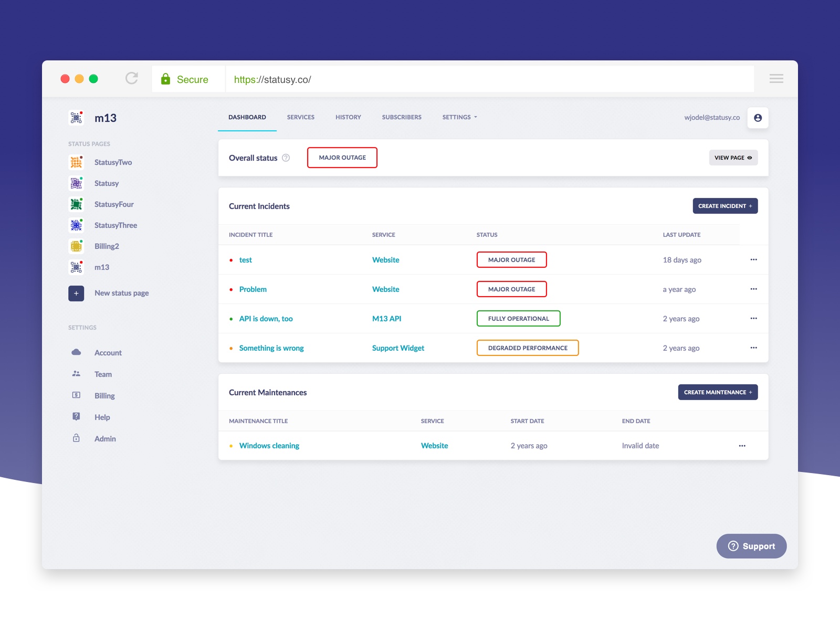Go to Account settings in sidebar
The height and width of the screenshot is (630, 840).
coord(108,353)
